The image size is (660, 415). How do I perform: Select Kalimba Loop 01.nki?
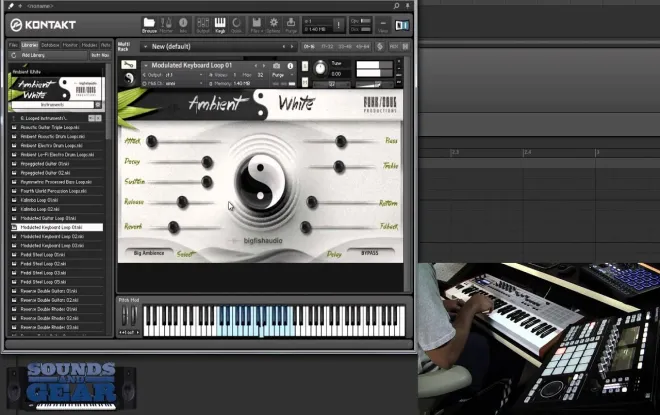click(39, 200)
